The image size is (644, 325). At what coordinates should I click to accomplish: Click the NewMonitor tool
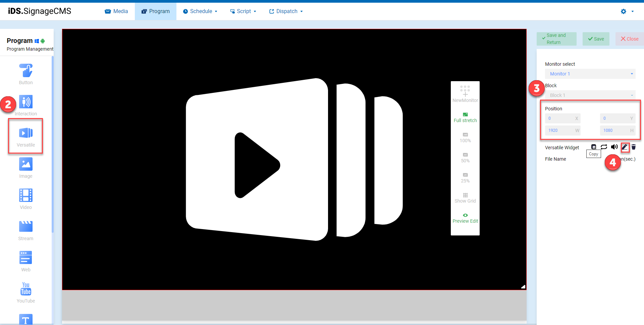click(465, 94)
